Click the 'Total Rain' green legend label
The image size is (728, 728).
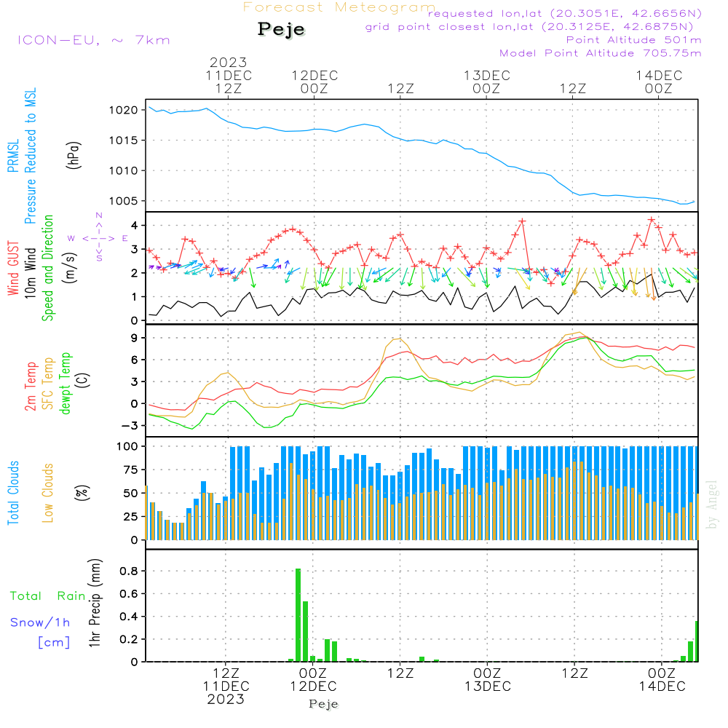(47, 596)
